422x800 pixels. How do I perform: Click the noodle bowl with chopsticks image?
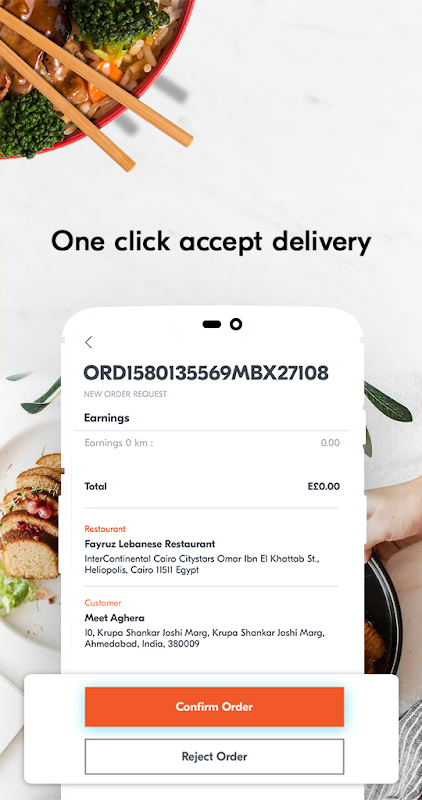pyautogui.click(x=97, y=77)
